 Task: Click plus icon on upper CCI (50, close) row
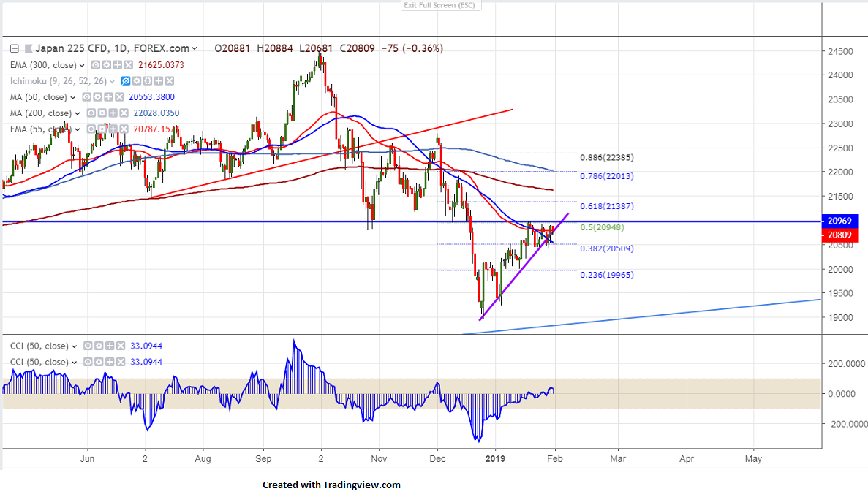(110, 346)
